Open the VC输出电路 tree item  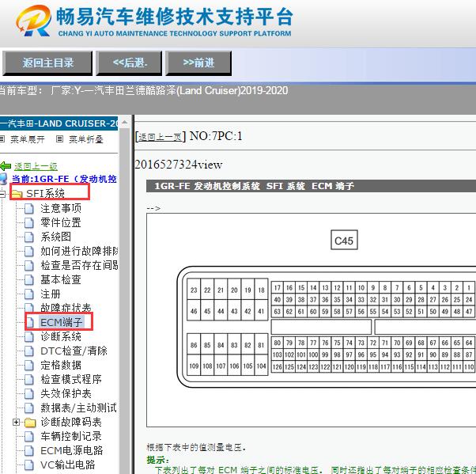pyautogui.click(x=68, y=465)
